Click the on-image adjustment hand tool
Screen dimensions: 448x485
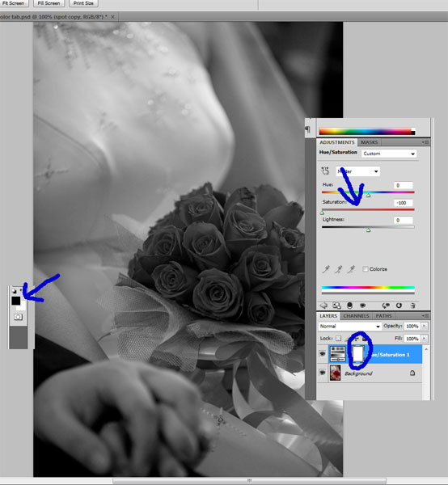(325, 171)
